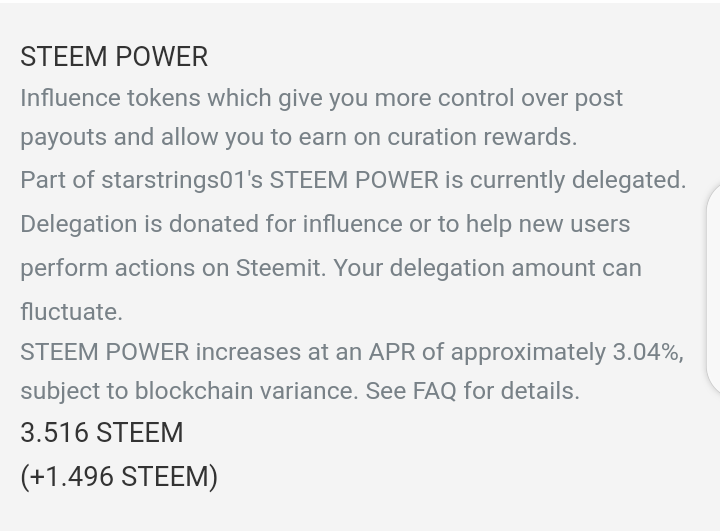Click the 'curation rewards' phrase
720x531 pixels.
point(482,137)
